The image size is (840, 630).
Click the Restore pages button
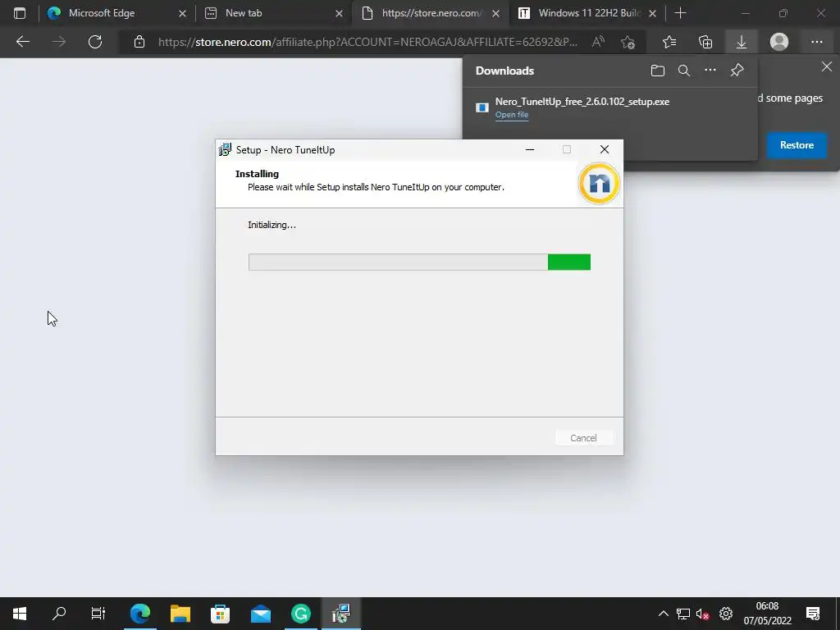pos(797,145)
